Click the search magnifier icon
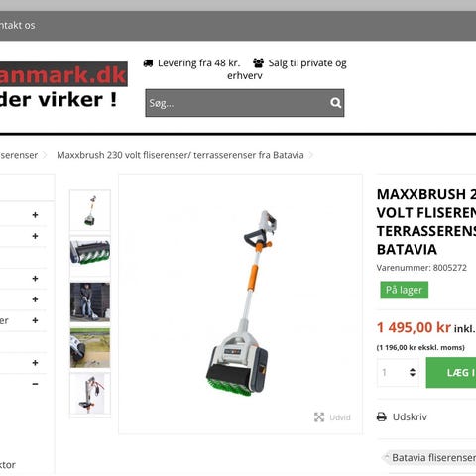 click(335, 103)
